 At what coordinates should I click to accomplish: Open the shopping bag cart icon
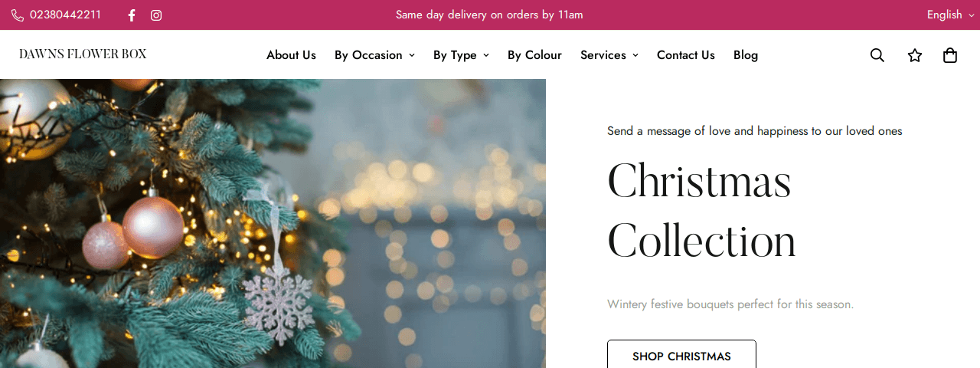(x=950, y=55)
